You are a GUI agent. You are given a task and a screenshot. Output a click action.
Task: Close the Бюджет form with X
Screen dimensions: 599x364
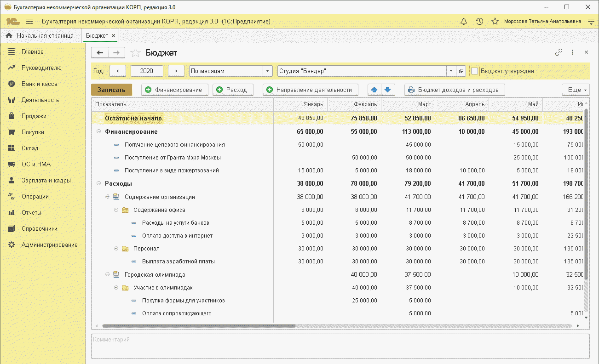pos(586,52)
